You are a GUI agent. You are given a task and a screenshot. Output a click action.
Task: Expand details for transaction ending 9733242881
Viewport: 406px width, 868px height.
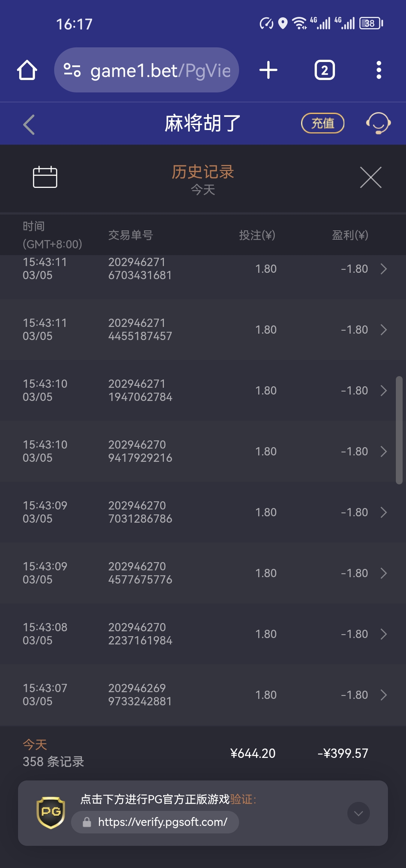[383, 695]
